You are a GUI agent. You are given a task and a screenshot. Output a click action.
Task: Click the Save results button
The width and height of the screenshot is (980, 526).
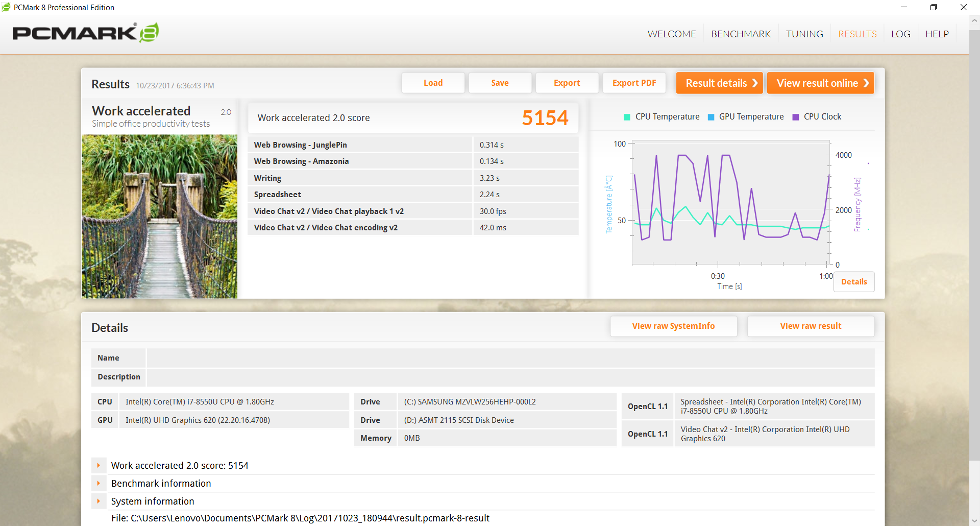click(x=500, y=83)
